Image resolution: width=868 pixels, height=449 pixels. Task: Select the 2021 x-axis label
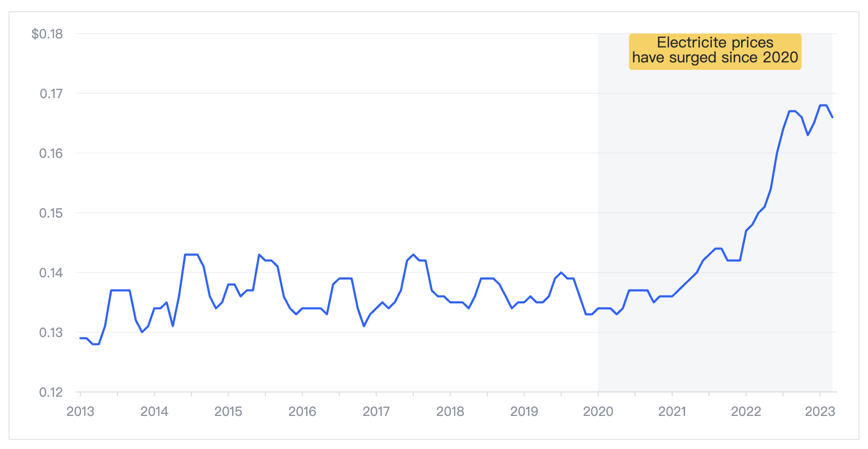672,412
